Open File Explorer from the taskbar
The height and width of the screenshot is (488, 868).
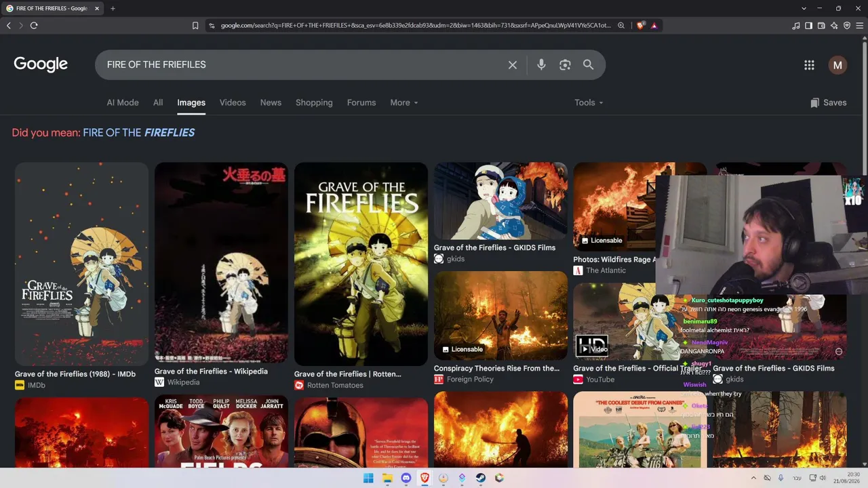[387, 478]
